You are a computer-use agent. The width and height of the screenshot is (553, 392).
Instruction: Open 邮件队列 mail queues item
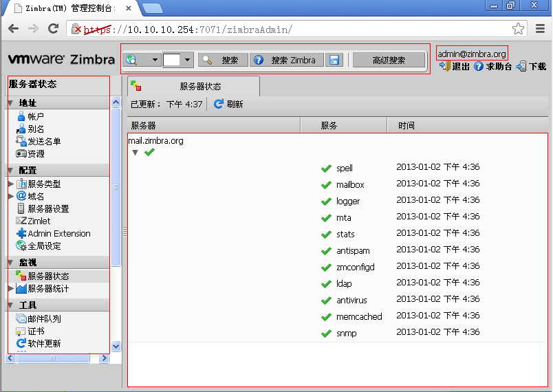click(39, 318)
